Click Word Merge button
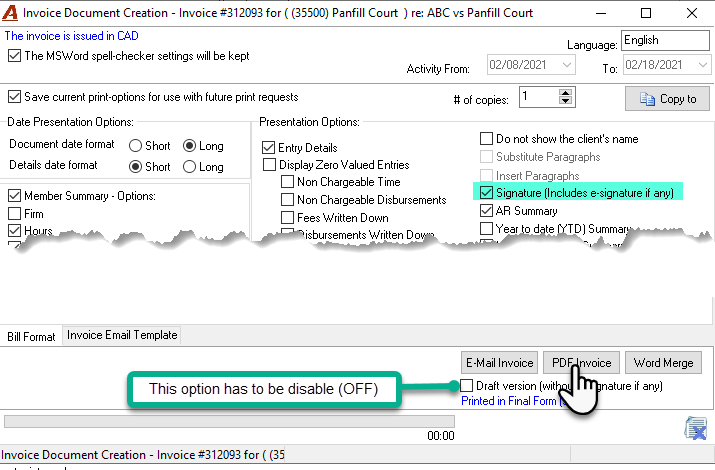The image size is (715, 470). [663, 363]
